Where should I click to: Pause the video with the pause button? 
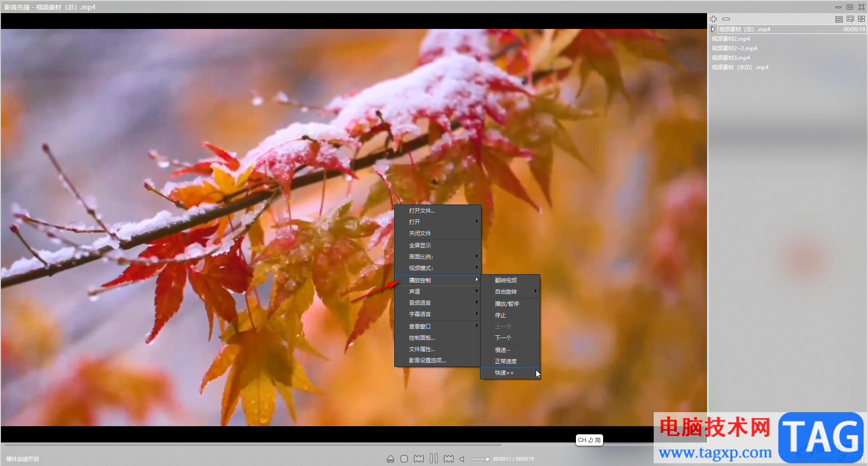click(434, 459)
